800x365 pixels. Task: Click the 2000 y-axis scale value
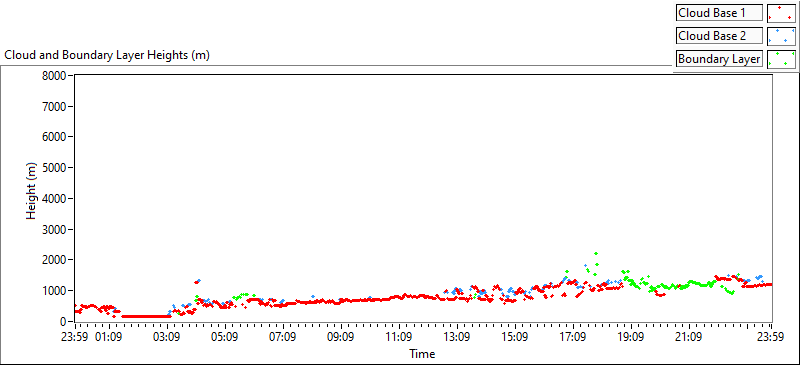pyautogui.click(x=55, y=260)
